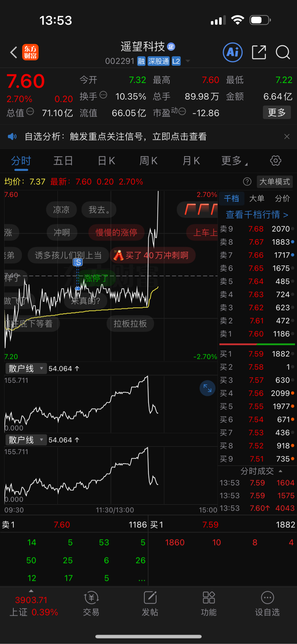Select the 千档 order book tab
Image resolution: width=297 pixels, height=644 pixels.
[232, 198]
